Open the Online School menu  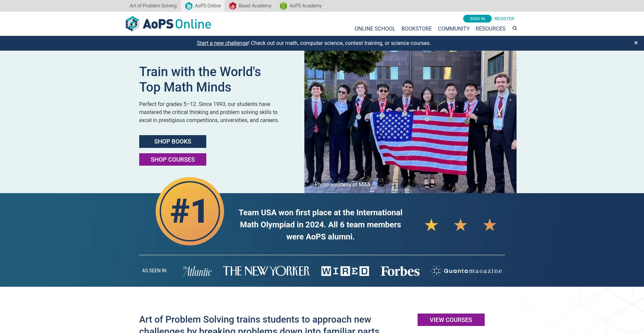pyautogui.click(x=375, y=29)
